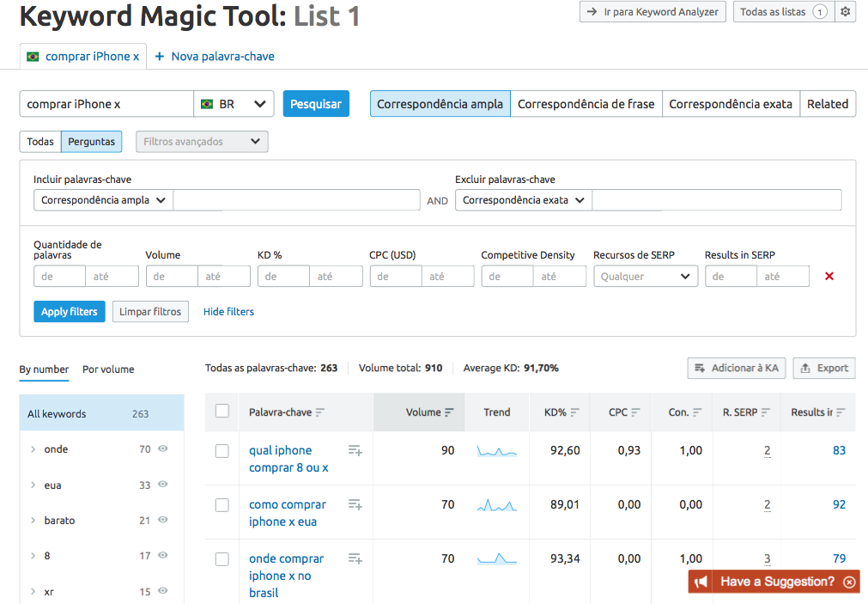Open list settings gear icon
The image size is (868, 604).
[x=845, y=12]
